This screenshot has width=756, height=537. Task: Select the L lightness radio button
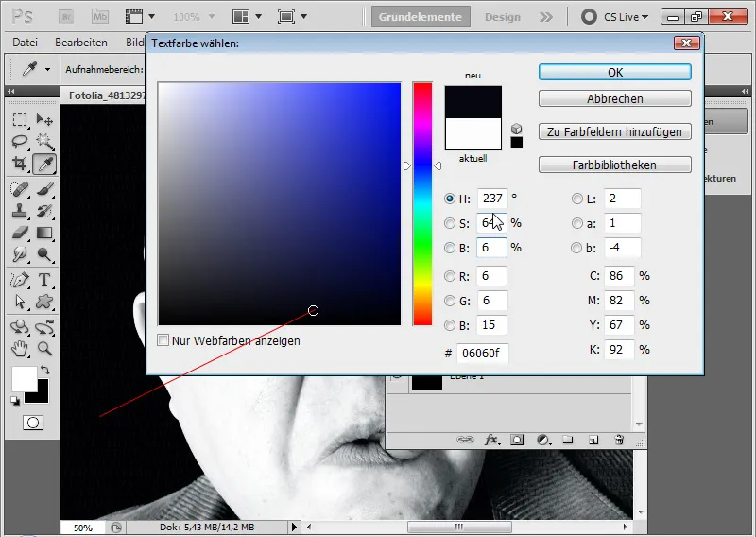576,199
